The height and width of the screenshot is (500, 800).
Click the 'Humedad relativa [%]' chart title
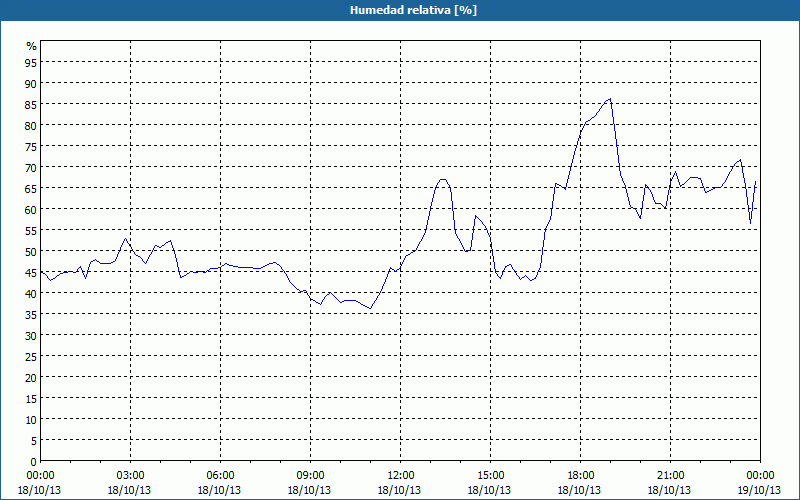pos(413,10)
